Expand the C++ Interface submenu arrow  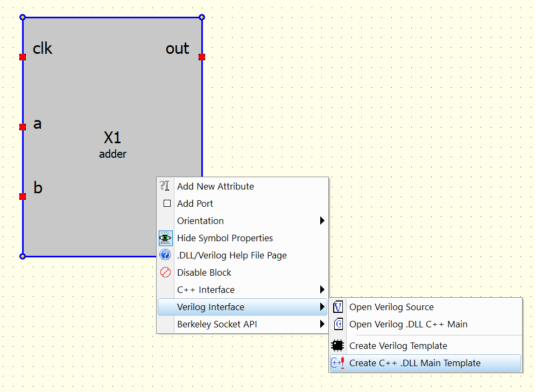(322, 290)
